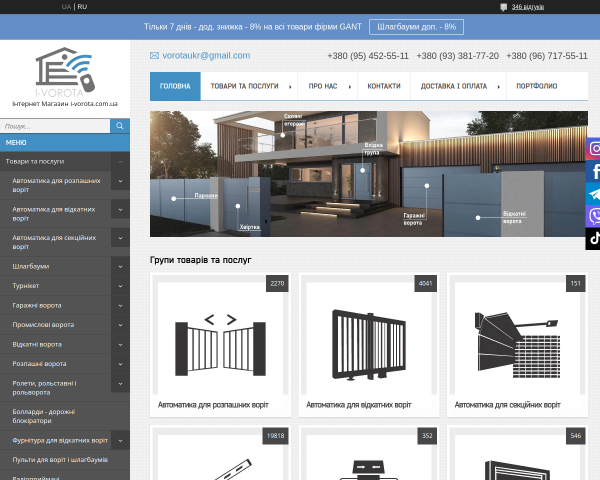
Task: Click the I-VOROTA logo
Action: pyautogui.click(x=65, y=72)
